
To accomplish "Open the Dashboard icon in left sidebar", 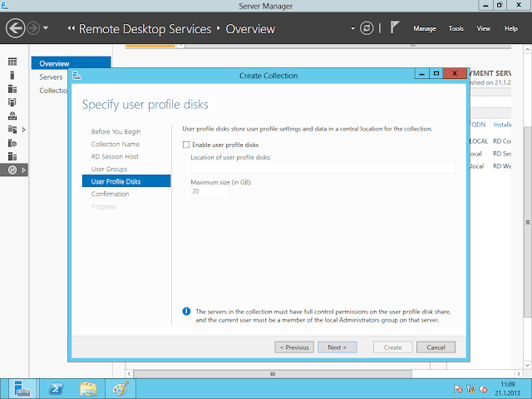I will [x=12, y=62].
